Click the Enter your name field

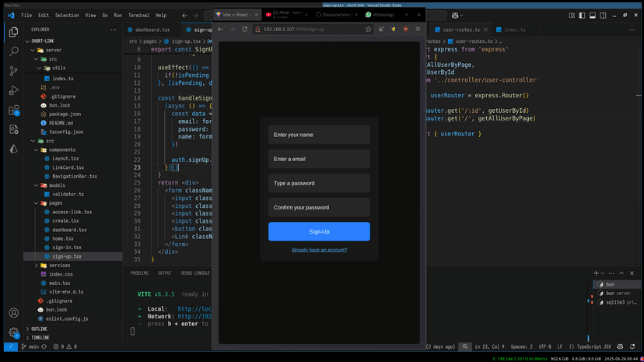pos(319,135)
